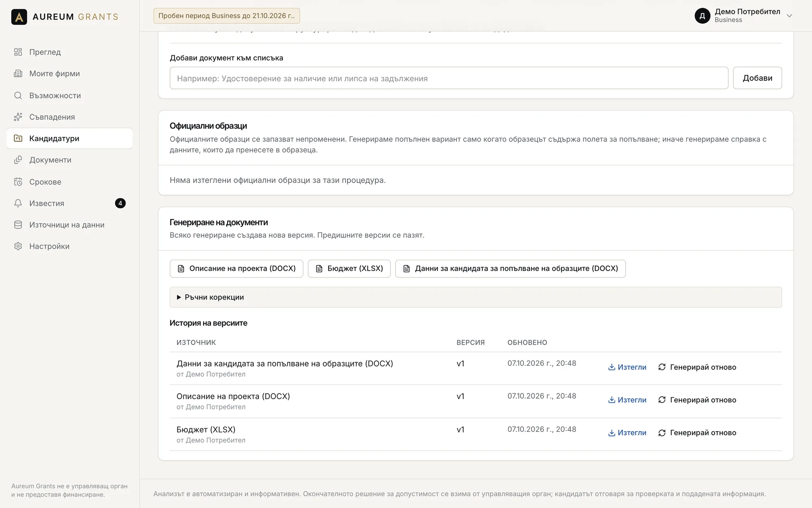Click v1 in the Бюджет (XLSX) row
This screenshot has width=812, height=508.
tap(460, 430)
